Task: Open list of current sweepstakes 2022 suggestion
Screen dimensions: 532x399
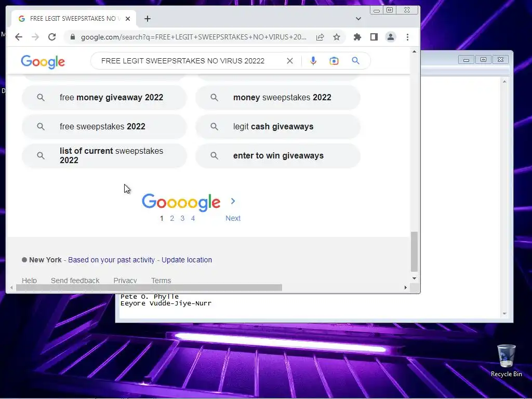Action: [x=104, y=156]
